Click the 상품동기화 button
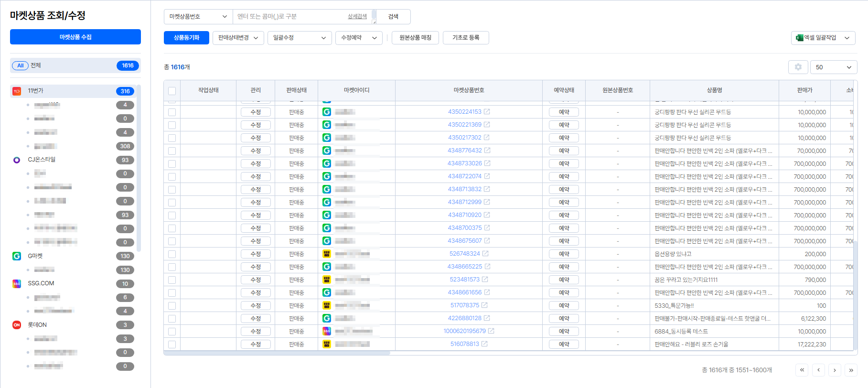This screenshot has width=868, height=388. tap(186, 38)
